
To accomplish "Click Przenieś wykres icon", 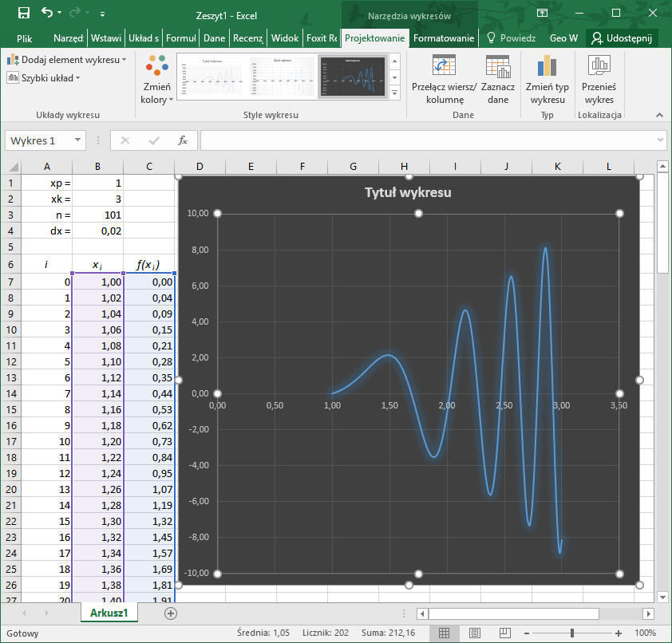I will click(599, 66).
